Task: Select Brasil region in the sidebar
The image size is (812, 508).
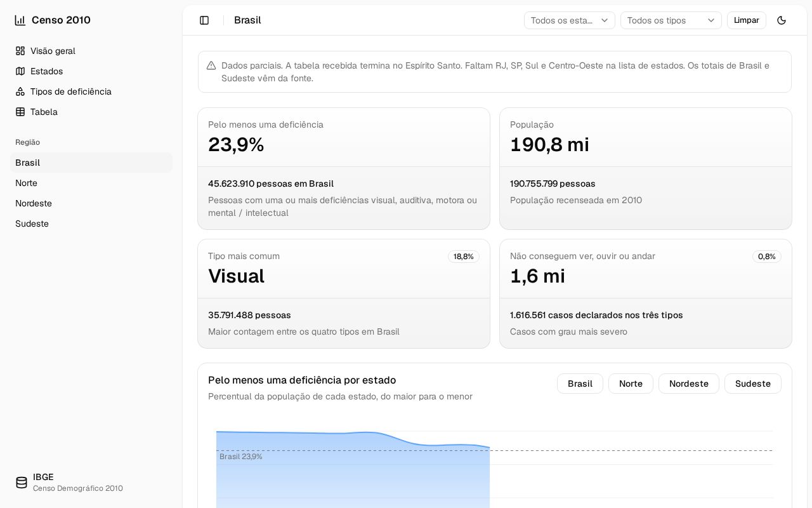Action: click(x=91, y=163)
